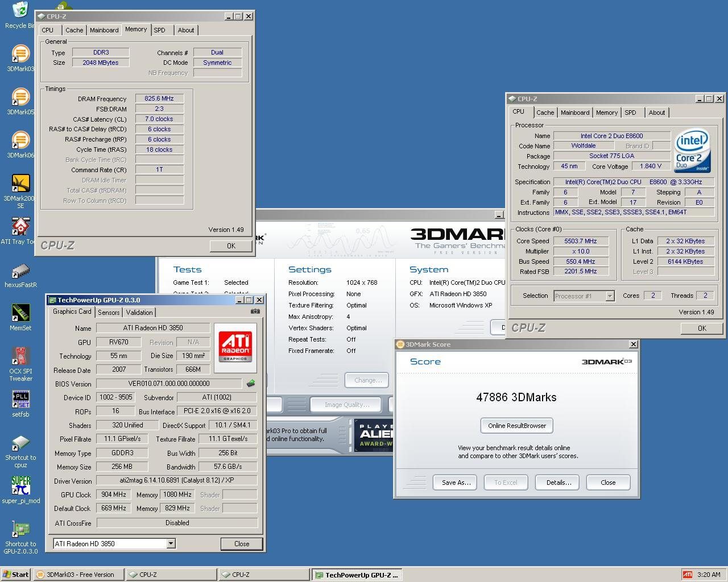The image size is (728, 582).
Task: Click the GPU-Z screenshot camera icon
Action: pyautogui.click(x=255, y=311)
